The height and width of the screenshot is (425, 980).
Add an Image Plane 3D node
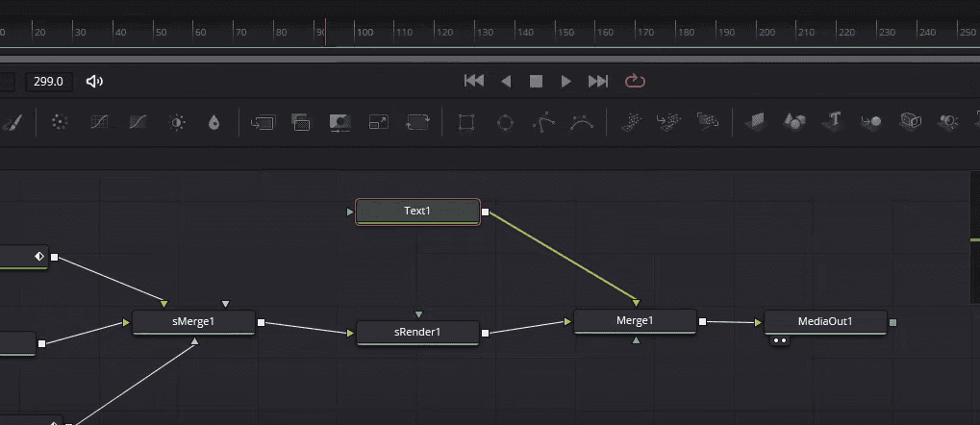tap(756, 122)
